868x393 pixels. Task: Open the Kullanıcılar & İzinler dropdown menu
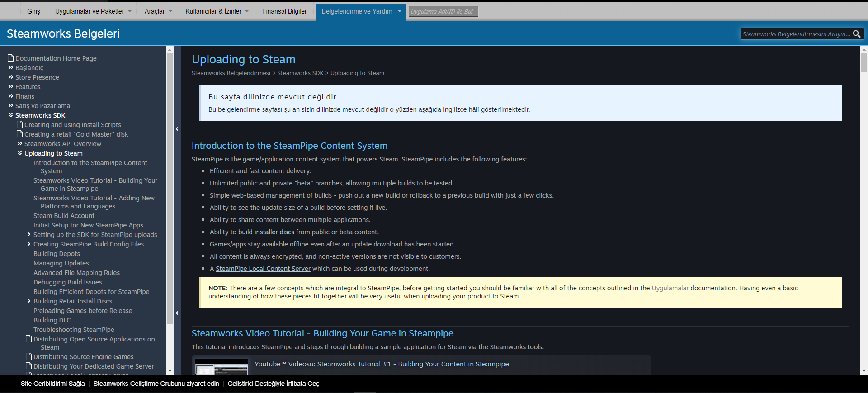coord(217,11)
